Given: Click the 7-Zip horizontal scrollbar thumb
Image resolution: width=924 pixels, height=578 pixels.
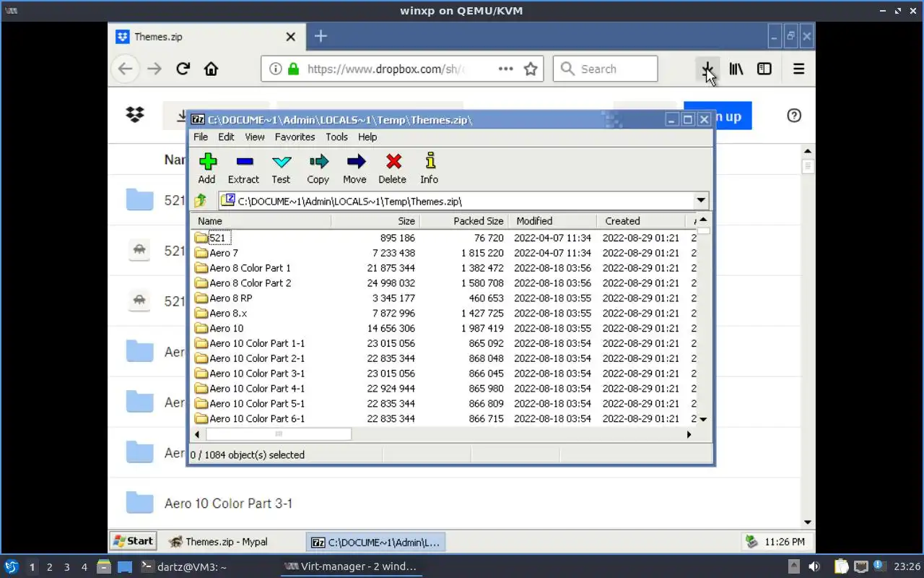Looking at the screenshot, I should [x=279, y=434].
